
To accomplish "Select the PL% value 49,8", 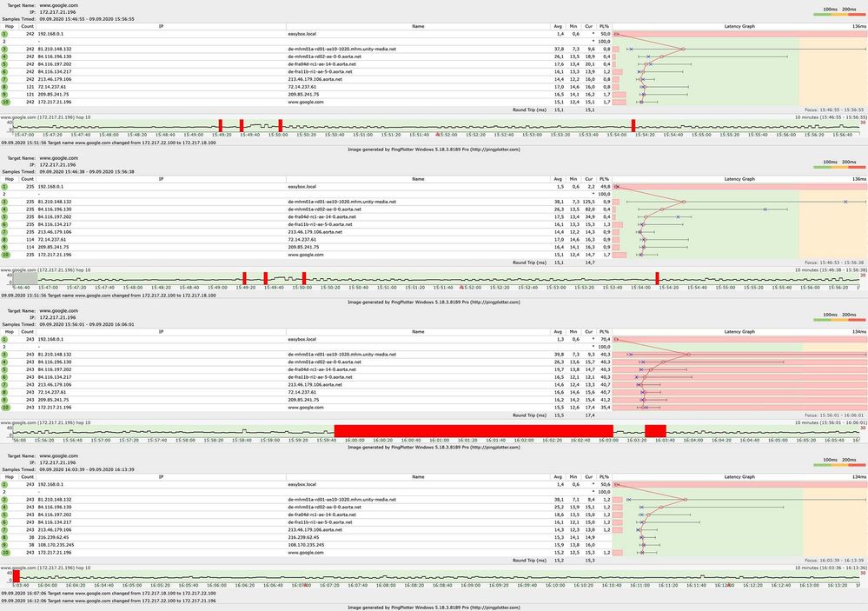I will [605, 187].
